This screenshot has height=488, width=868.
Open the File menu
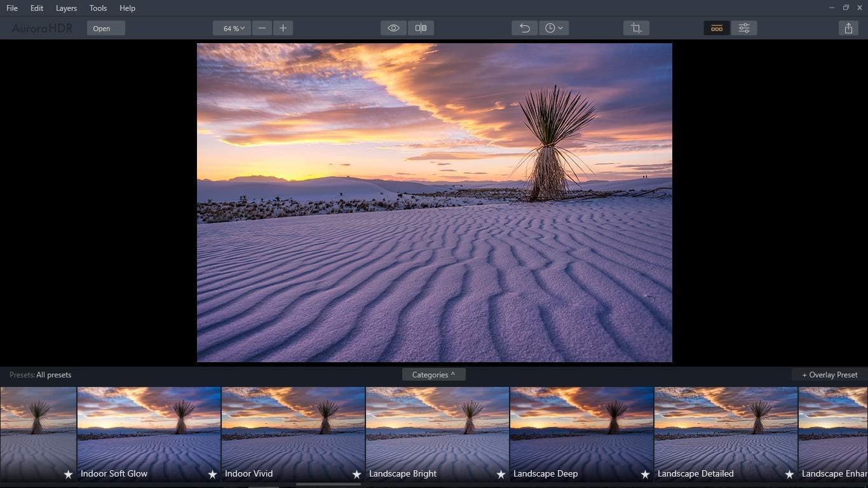click(x=11, y=8)
